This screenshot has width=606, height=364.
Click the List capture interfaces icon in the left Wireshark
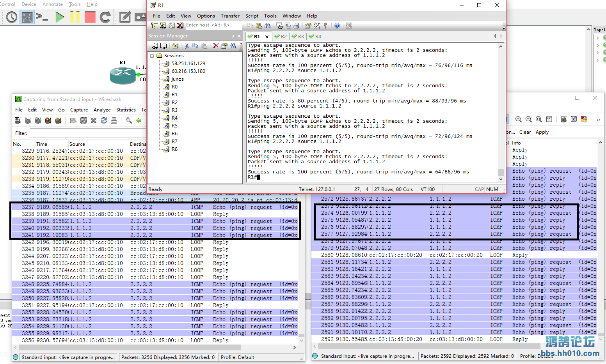[18, 120]
